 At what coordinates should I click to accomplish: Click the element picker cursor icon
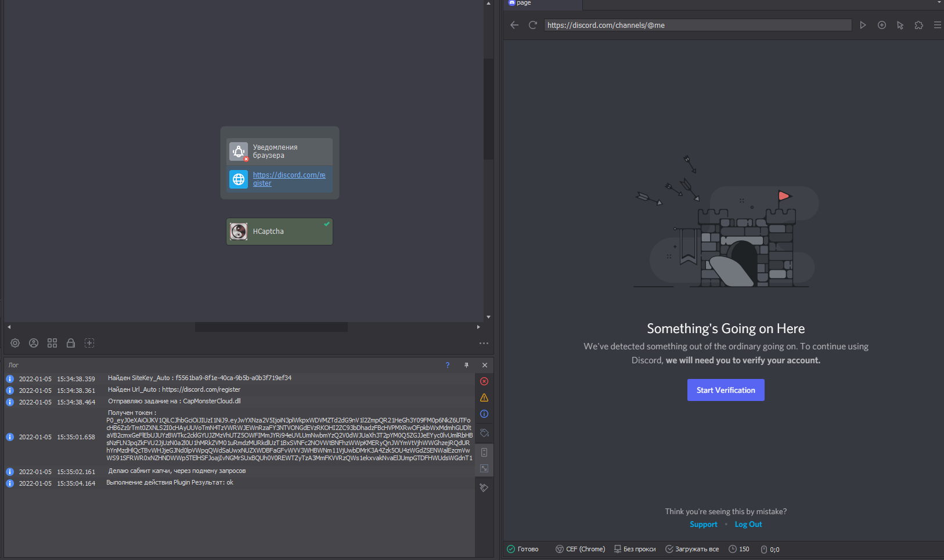(x=900, y=25)
